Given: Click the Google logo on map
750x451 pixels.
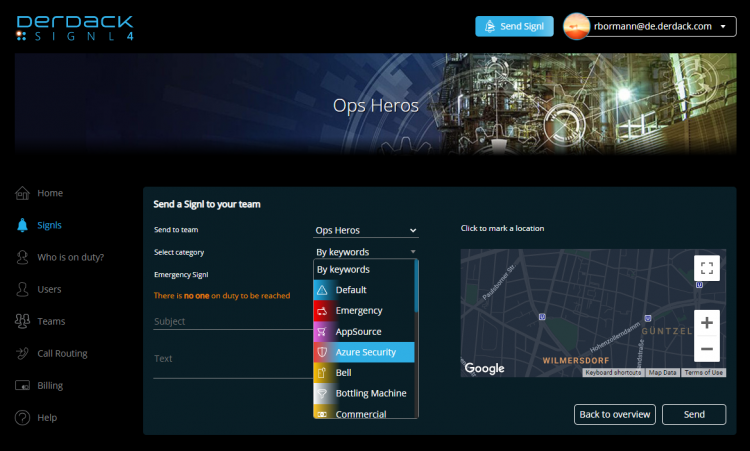Looking at the screenshot, I should point(485,368).
